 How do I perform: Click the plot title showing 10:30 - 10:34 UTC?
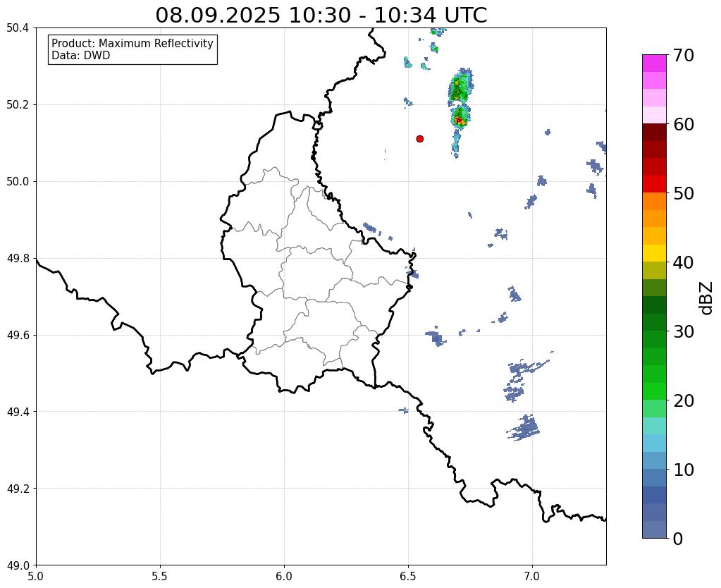coord(321,16)
